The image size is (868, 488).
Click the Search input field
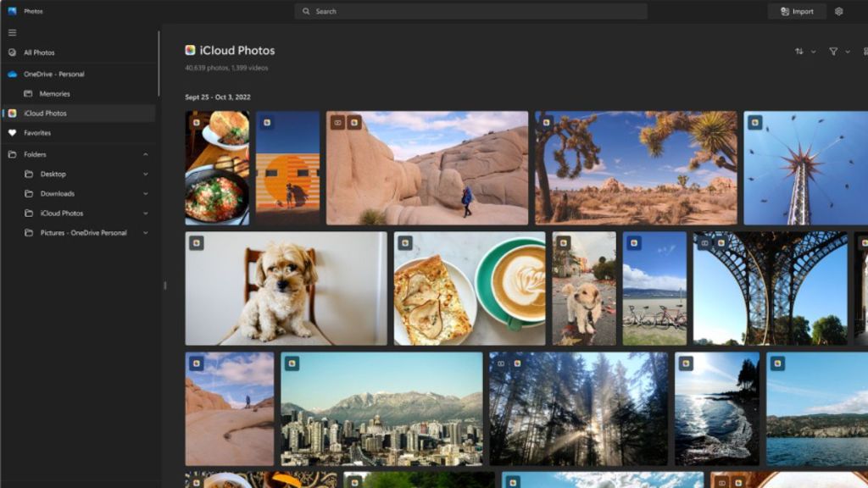coord(470,12)
